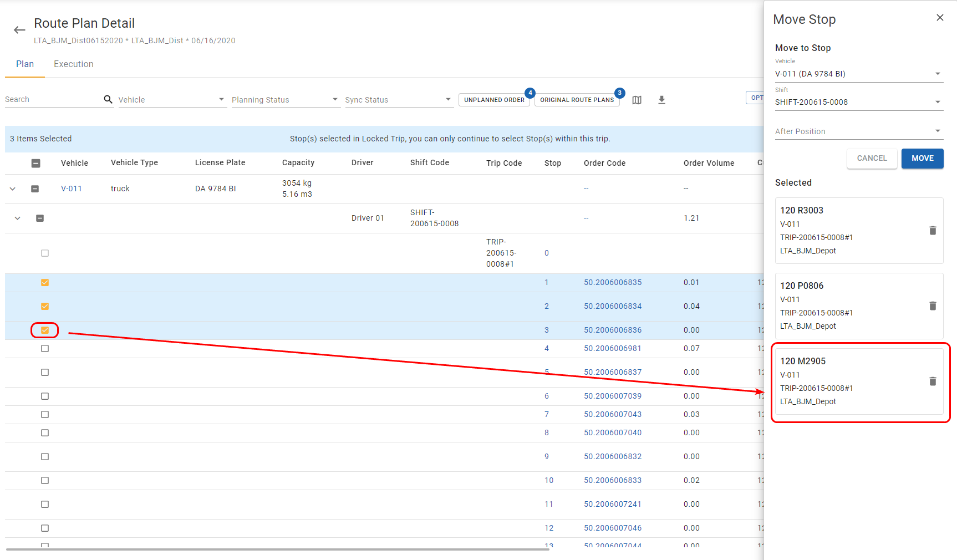
Task: Open the After Position dropdown
Action: (859, 131)
